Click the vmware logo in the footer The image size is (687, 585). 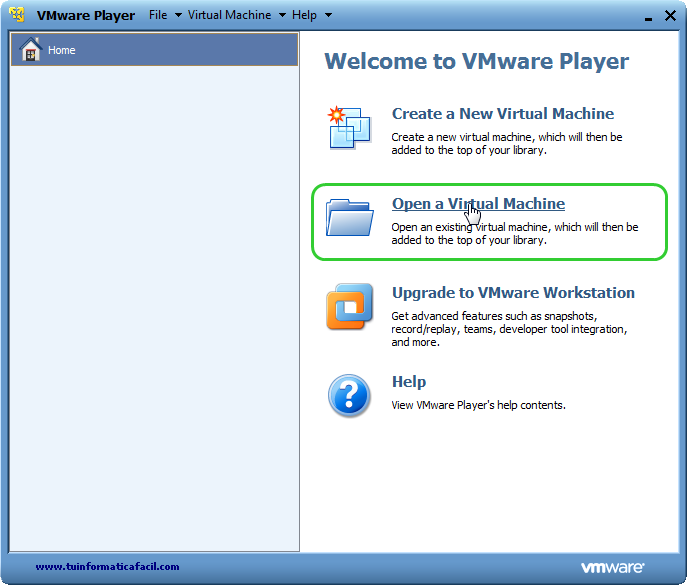coord(612,567)
